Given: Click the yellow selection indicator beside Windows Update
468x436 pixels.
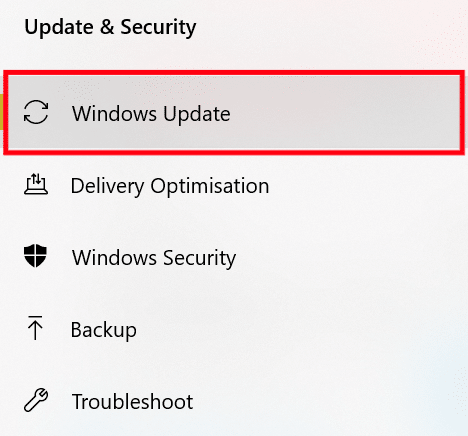Looking at the screenshot, I should click(x=1, y=112).
